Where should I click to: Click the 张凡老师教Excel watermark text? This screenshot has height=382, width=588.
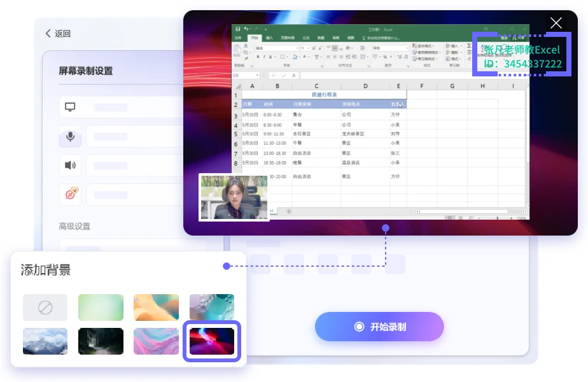point(522,50)
